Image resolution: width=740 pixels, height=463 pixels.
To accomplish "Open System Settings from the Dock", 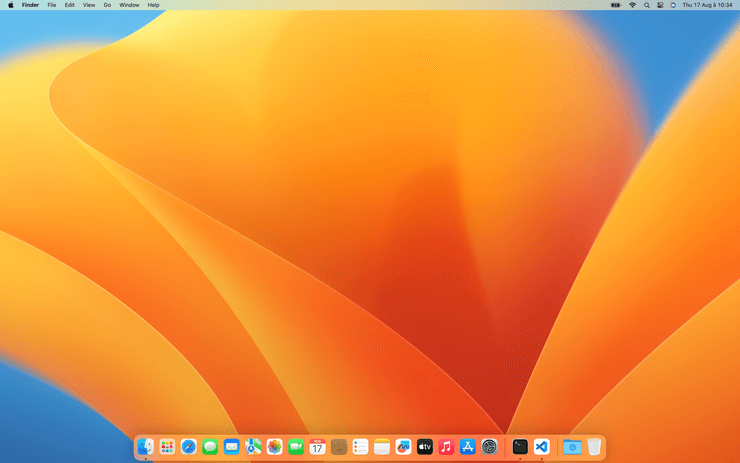I will coord(489,446).
